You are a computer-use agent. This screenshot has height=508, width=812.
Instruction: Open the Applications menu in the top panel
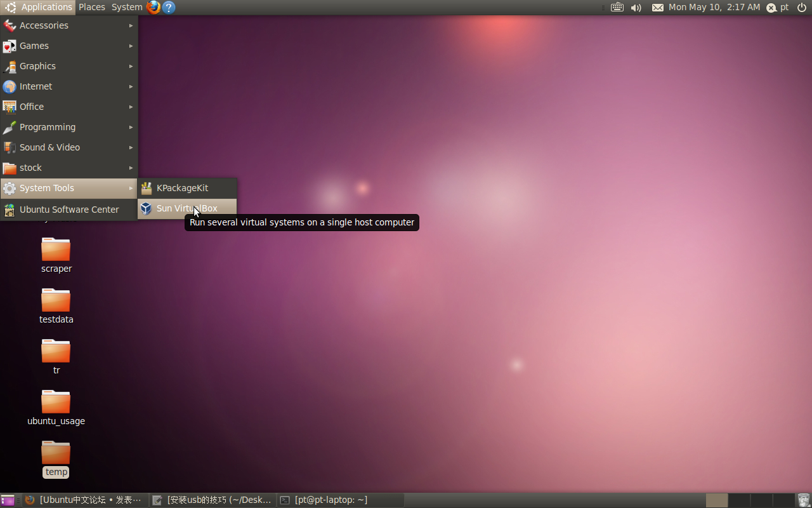click(x=38, y=7)
